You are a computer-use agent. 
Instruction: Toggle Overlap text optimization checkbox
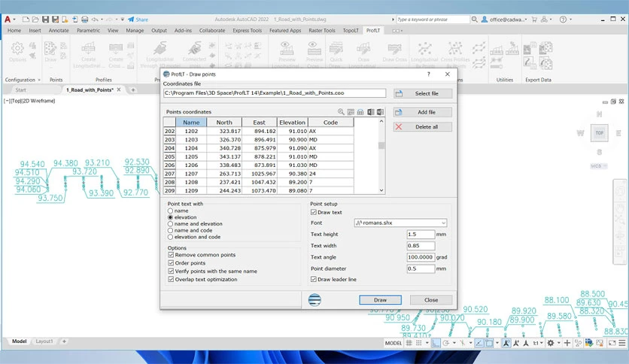pos(171,280)
